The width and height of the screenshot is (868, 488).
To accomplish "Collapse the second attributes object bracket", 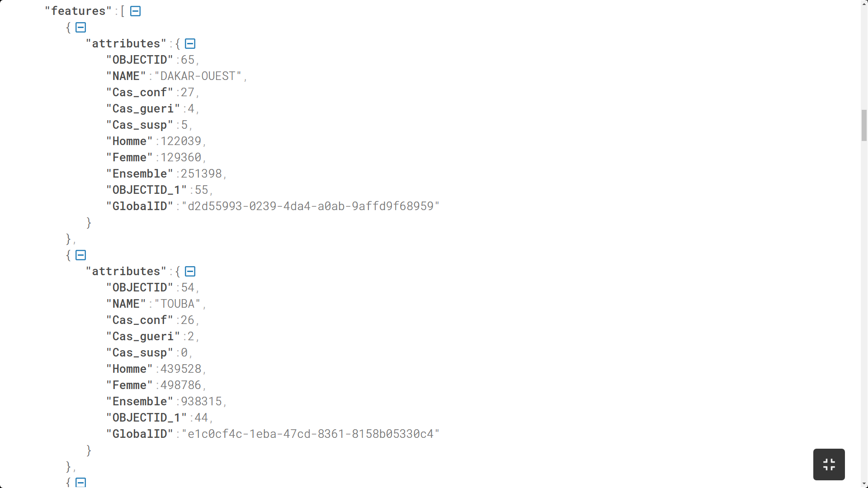I will (190, 271).
